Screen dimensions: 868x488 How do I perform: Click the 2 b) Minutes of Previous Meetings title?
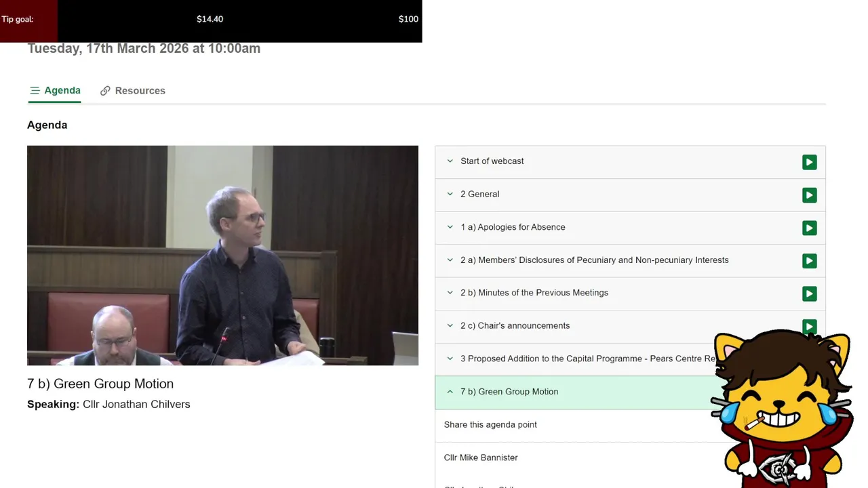point(534,293)
